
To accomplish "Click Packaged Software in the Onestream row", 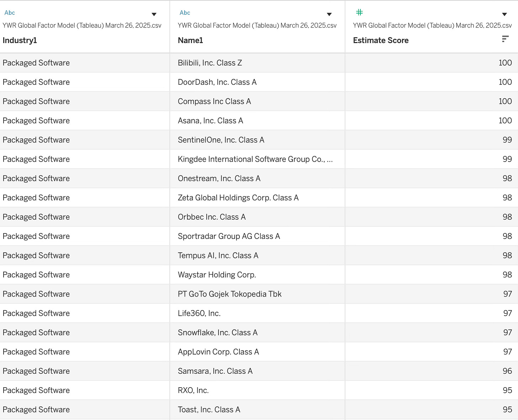I will 36,178.
